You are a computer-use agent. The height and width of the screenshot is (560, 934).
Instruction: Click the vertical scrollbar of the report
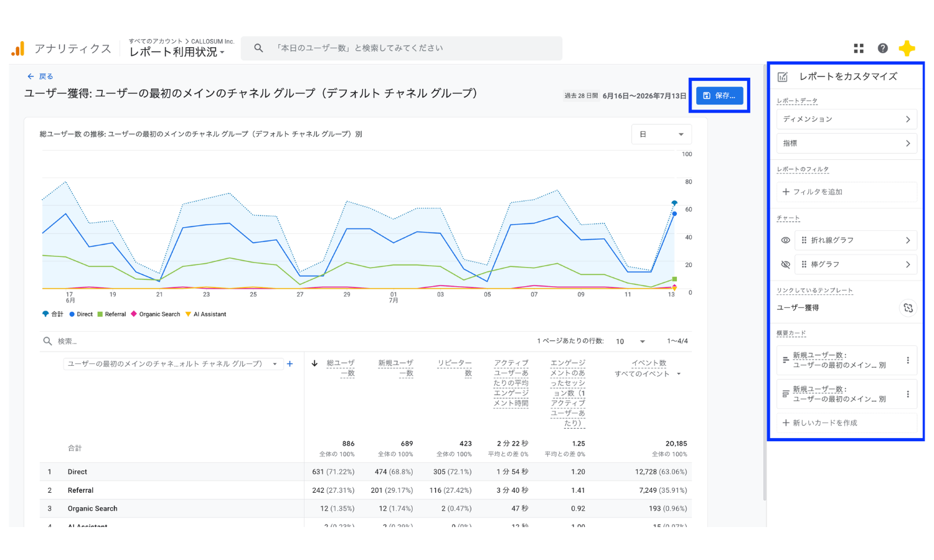click(765, 283)
